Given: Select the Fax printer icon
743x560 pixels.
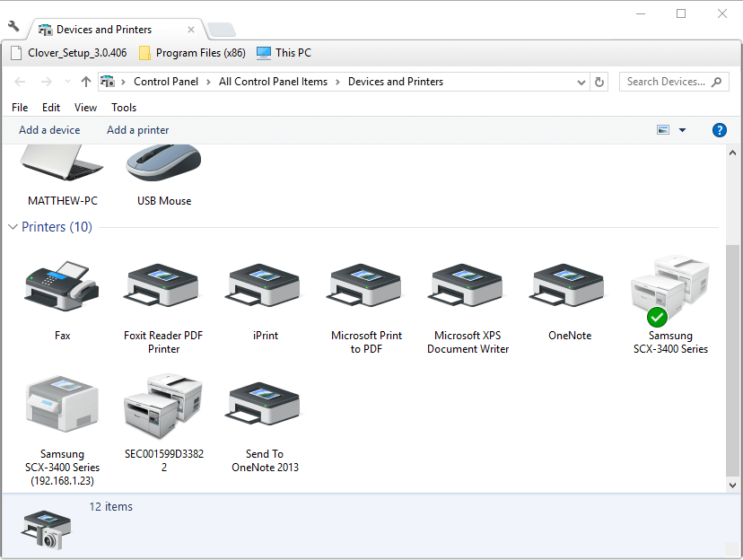Looking at the screenshot, I should pyautogui.click(x=62, y=286).
